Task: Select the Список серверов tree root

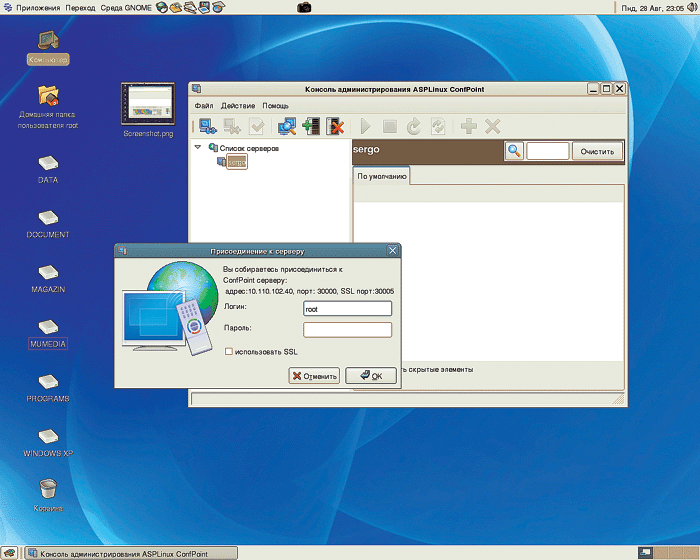Action: 249,148
